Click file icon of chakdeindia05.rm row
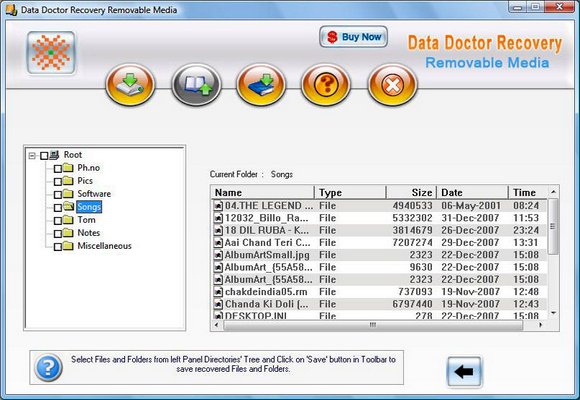580x400 pixels. pyautogui.click(x=219, y=292)
